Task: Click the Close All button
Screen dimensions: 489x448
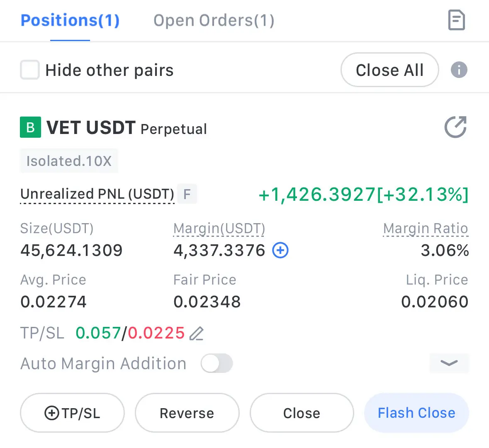Action: pyautogui.click(x=390, y=70)
